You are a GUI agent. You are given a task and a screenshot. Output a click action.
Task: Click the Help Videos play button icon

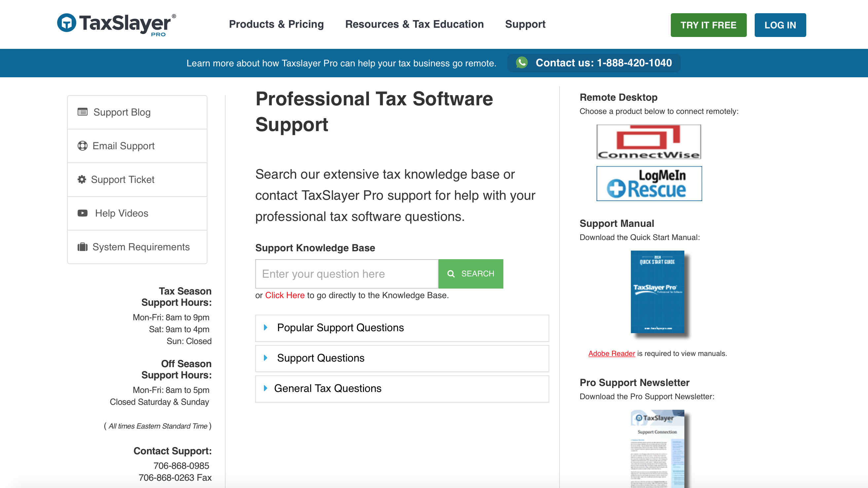83,213
